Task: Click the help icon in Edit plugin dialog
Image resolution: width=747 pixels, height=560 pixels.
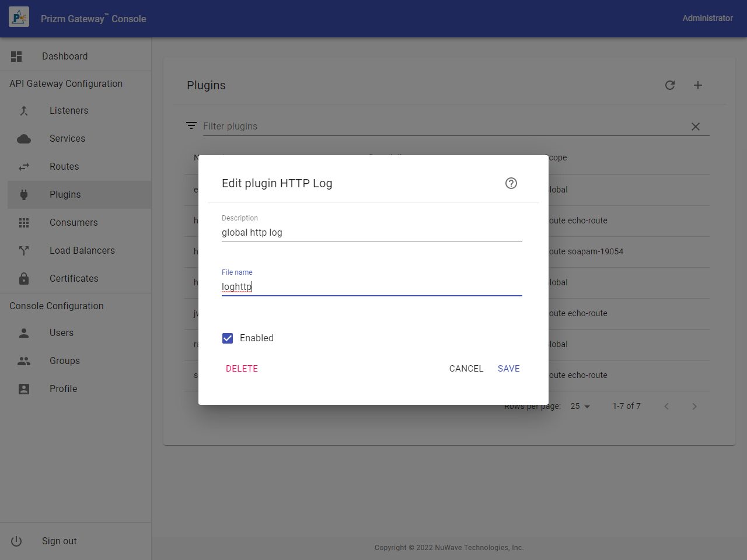Action: click(511, 183)
